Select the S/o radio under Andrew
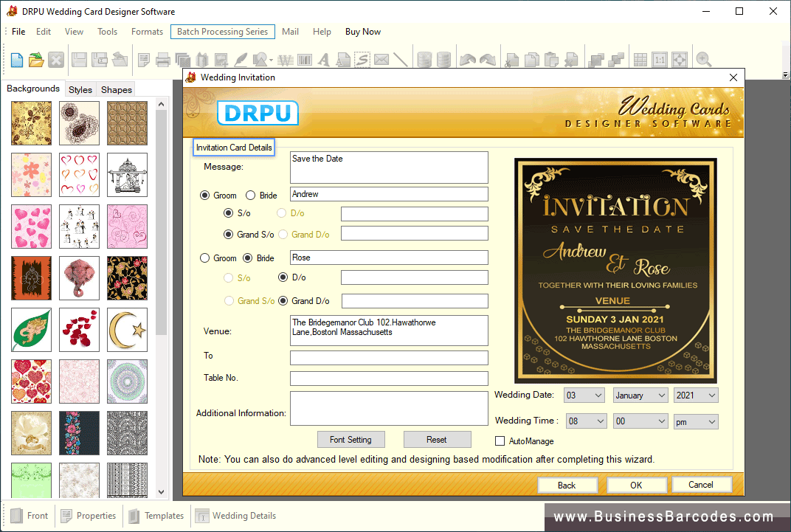 229,213
